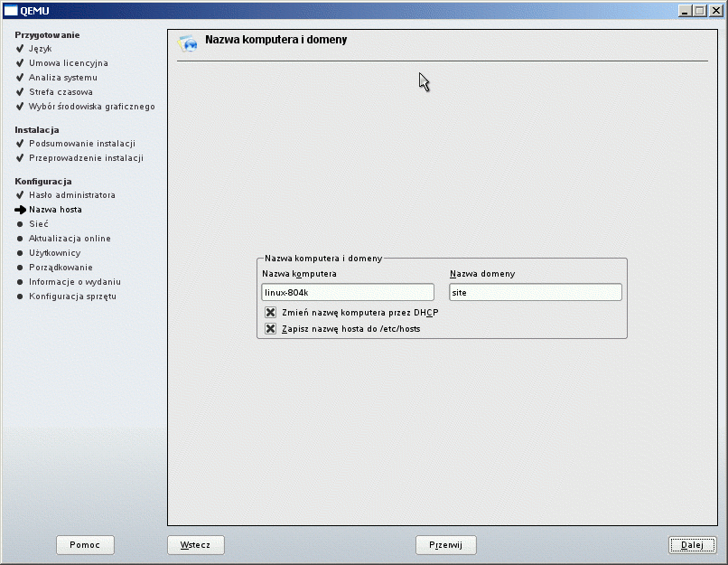Select Konfiguracja sprzętu in the sidebar
The width and height of the screenshot is (728, 565).
tap(72, 297)
